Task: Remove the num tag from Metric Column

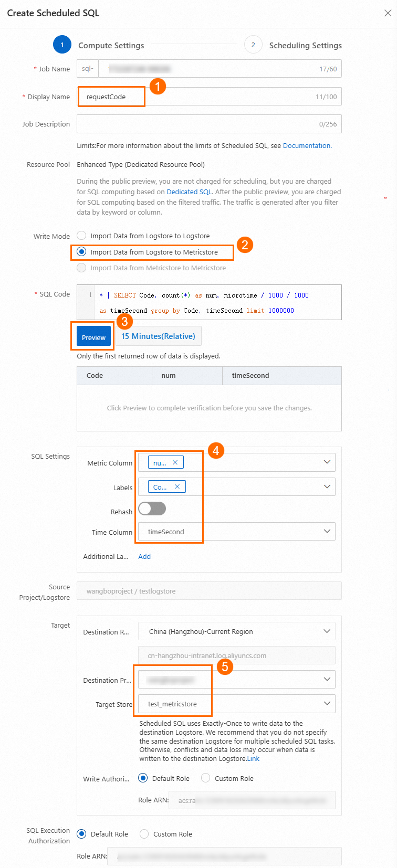Action: tap(175, 462)
